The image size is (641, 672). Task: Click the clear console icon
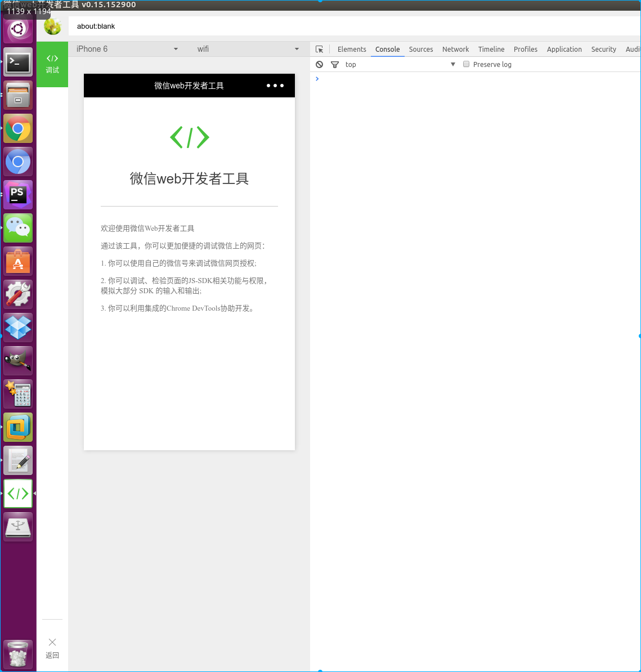[x=319, y=64]
